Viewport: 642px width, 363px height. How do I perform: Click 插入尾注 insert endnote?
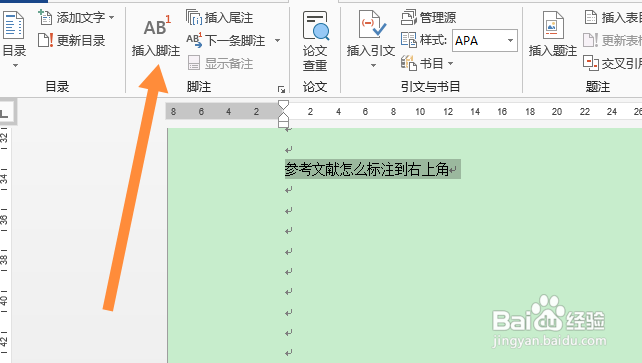(x=219, y=18)
